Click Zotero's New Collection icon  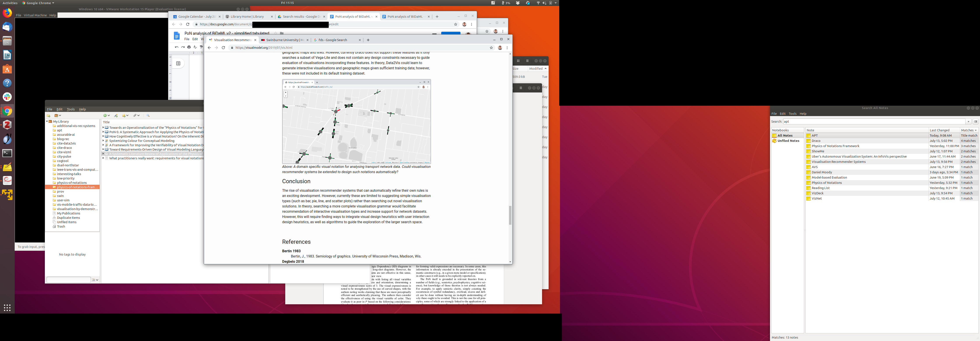click(49, 116)
